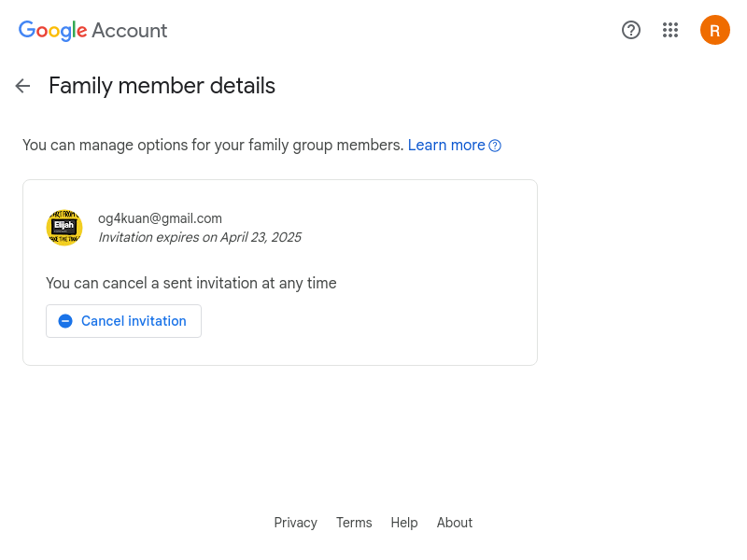This screenshot has height=560, width=747.
Task: Open the Help question mark icon in header
Action: click(x=631, y=30)
